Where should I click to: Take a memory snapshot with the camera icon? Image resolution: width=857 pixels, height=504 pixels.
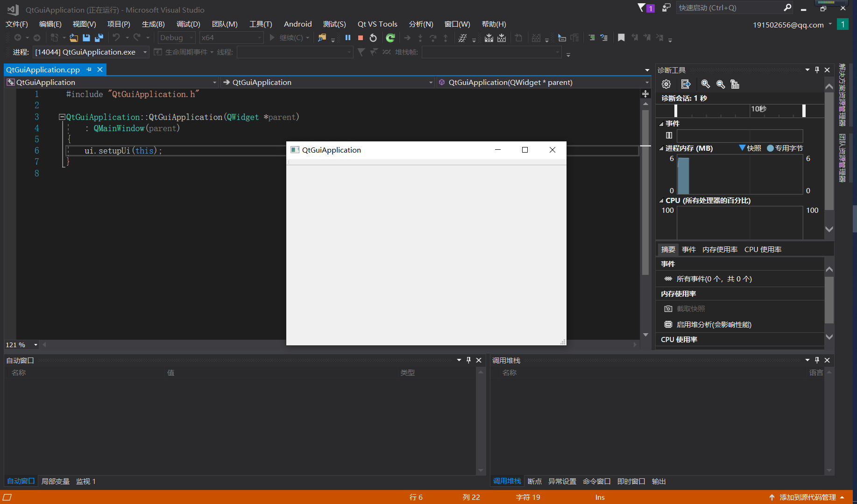pos(668,308)
